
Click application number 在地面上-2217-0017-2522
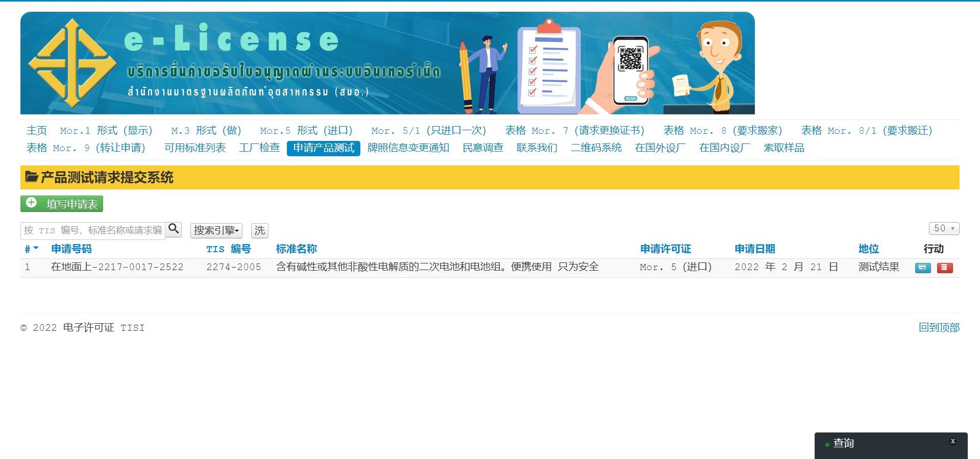tap(117, 267)
